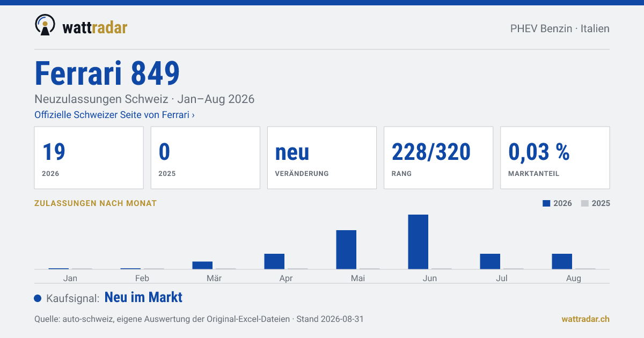Click the 'Jun' month axis label
Image resolution: width=644 pixels, height=338 pixels.
[x=430, y=278]
